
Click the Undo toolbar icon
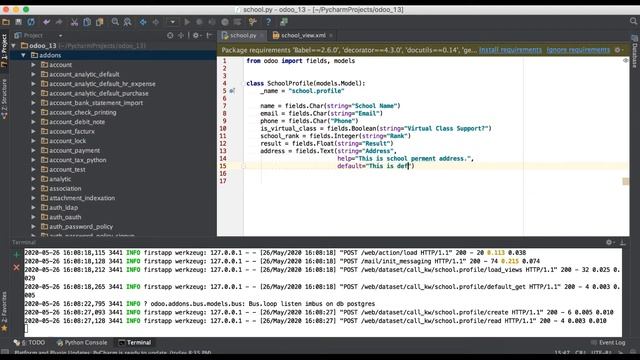(x=46, y=22)
